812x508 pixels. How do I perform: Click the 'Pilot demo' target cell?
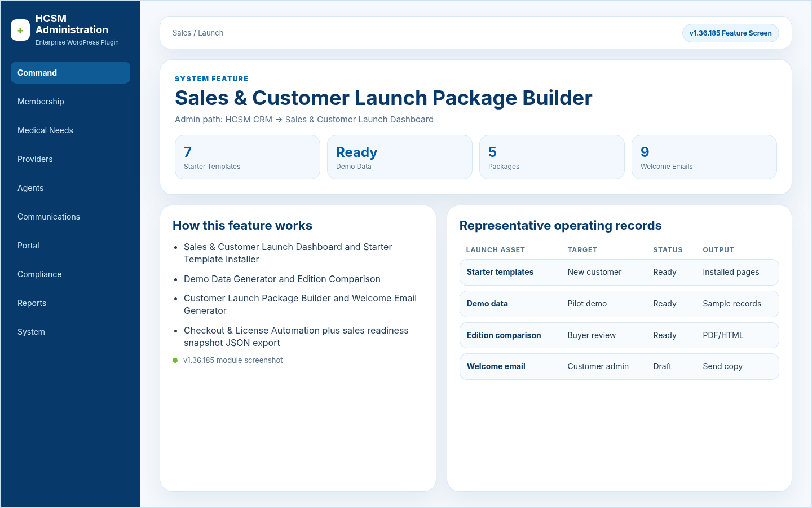pyautogui.click(x=587, y=304)
